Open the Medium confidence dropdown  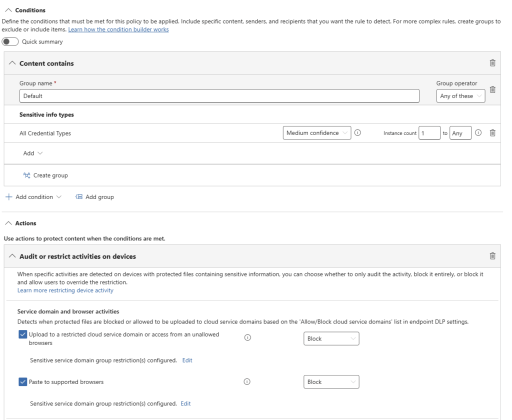pos(316,133)
